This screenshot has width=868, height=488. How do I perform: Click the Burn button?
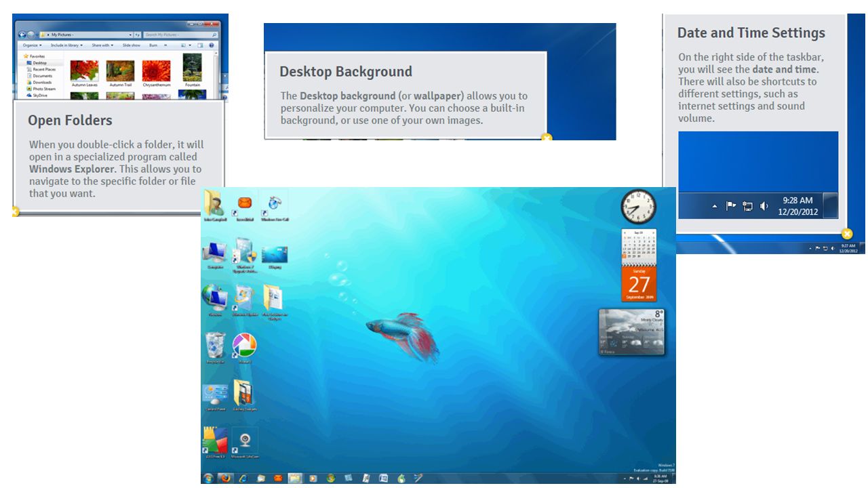click(153, 45)
